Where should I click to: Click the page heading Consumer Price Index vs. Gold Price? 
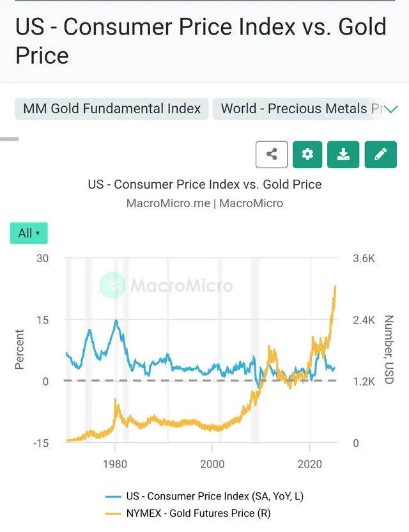pyautogui.click(x=201, y=41)
